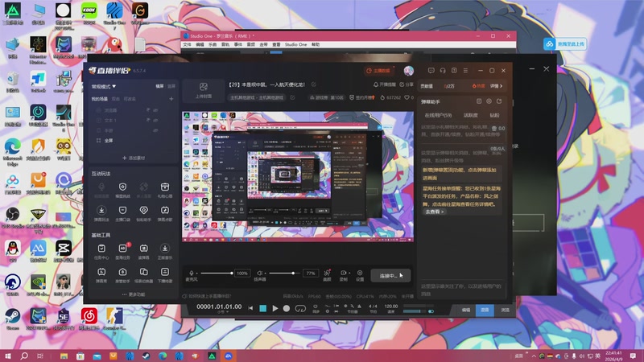Click Studio One return-to-start button
The image size is (644, 362).
click(x=250, y=308)
